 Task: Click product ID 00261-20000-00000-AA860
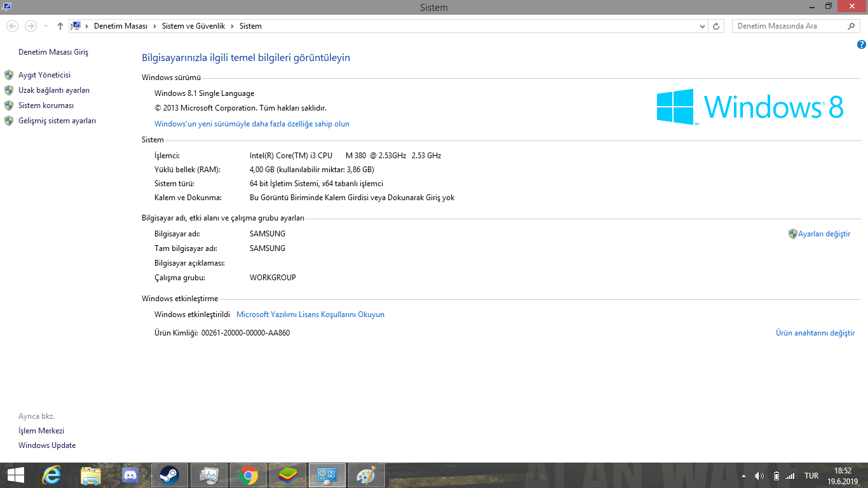(245, 333)
